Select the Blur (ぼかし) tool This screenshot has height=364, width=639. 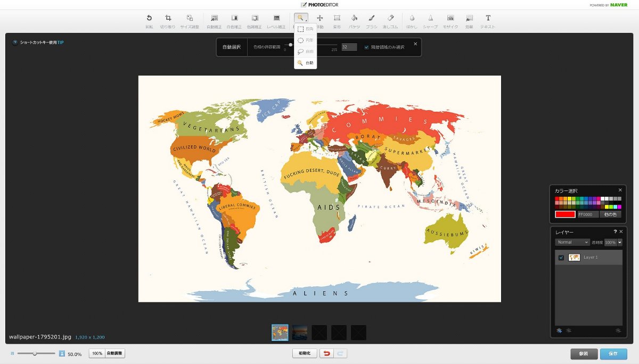(x=412, y=21)
